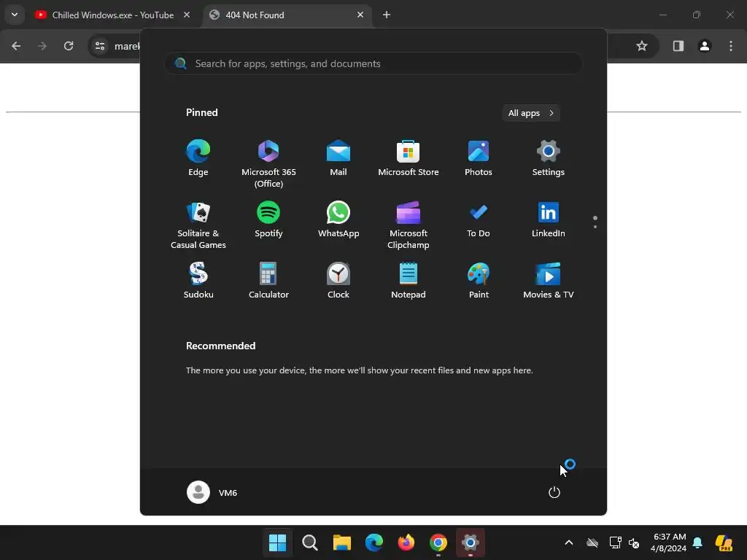Show All apps list
Image resolution: width=747 pixels, height=560 pixels.
[531, 113]
